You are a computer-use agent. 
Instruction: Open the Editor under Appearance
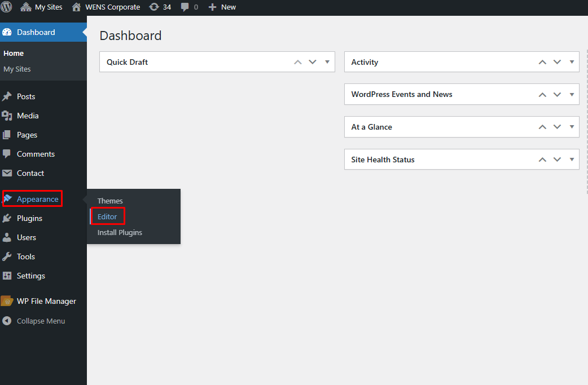(107, 216)
